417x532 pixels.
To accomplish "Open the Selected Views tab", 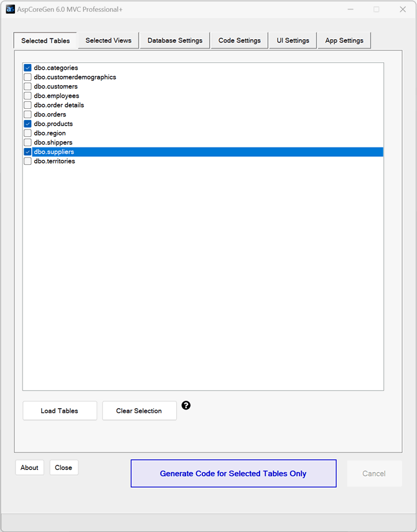I will [108, 40].
